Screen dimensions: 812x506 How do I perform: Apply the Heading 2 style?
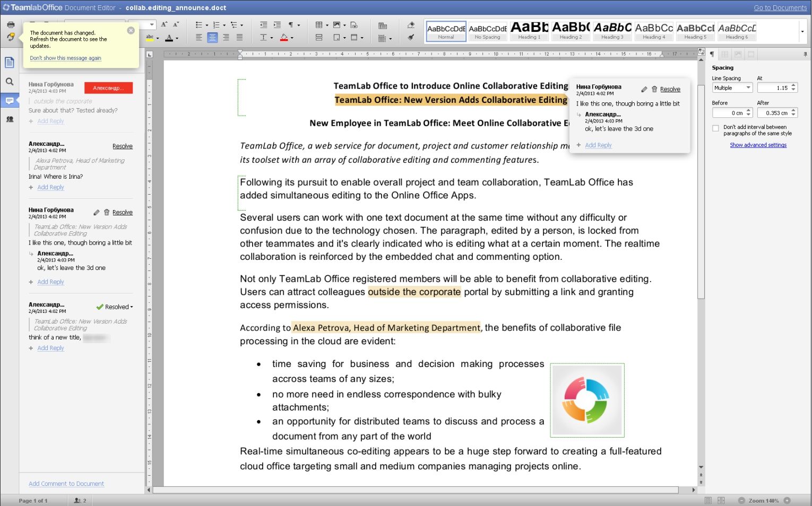571,31
